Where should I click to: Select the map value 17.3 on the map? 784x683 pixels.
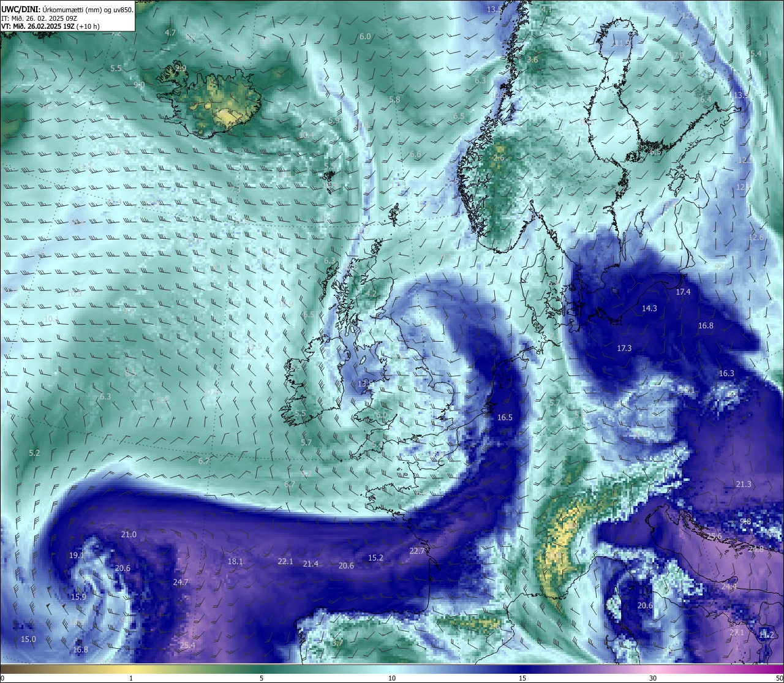[x=624, y=348]
